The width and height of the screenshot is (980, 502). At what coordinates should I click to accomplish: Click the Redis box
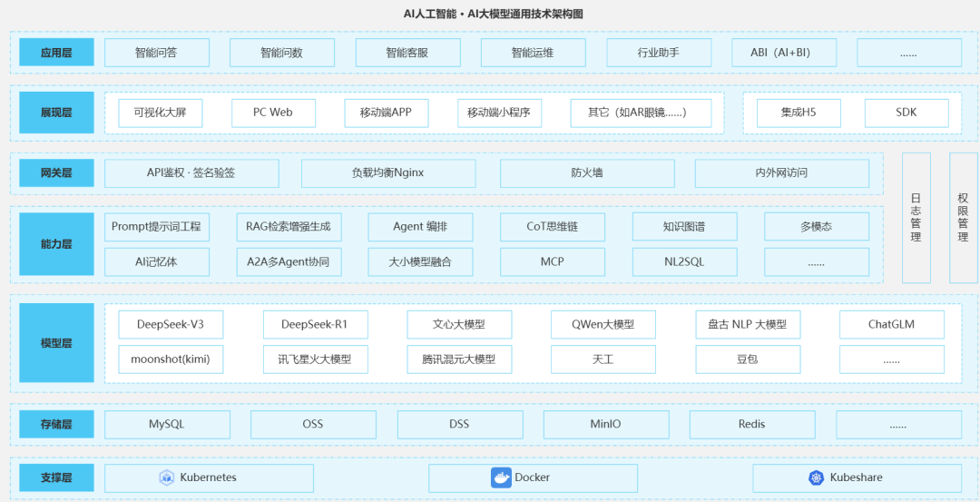[x=752, y=425]
